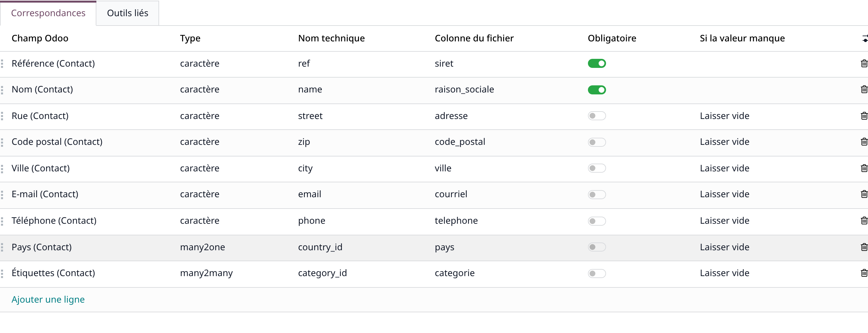Click trash icon for Code postal row
The height and width of the screenshot is (333, 868).
864,142
